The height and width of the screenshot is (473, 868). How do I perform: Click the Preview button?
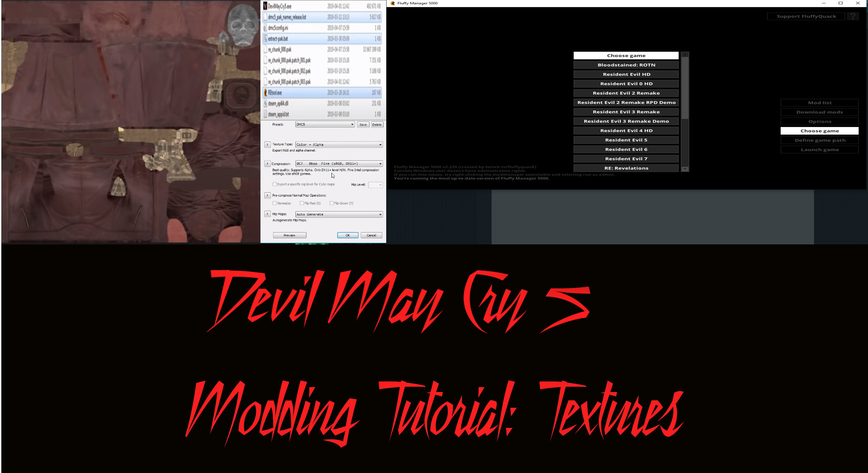[x=289, y=235]
